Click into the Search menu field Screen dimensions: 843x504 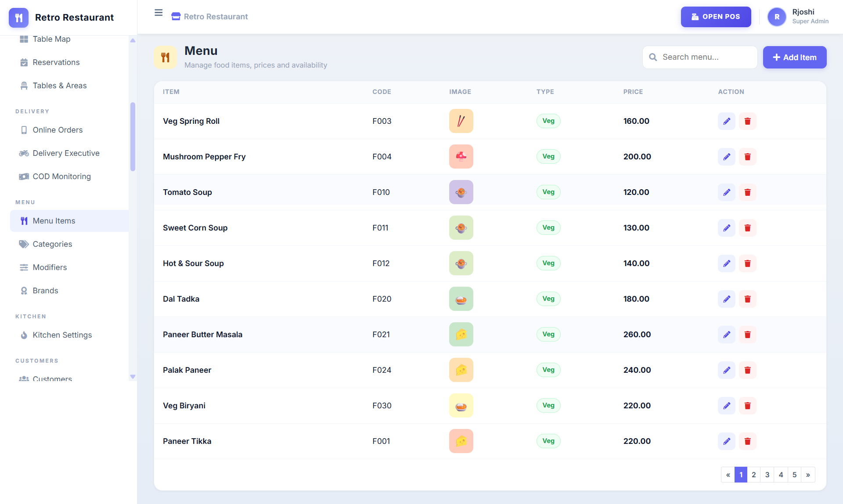[700, 57]
